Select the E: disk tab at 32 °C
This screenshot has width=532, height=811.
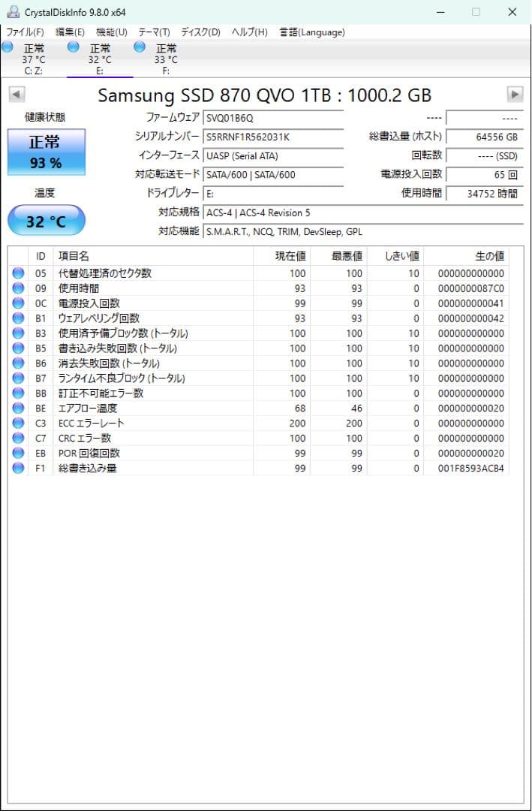[x=100, y=59]
